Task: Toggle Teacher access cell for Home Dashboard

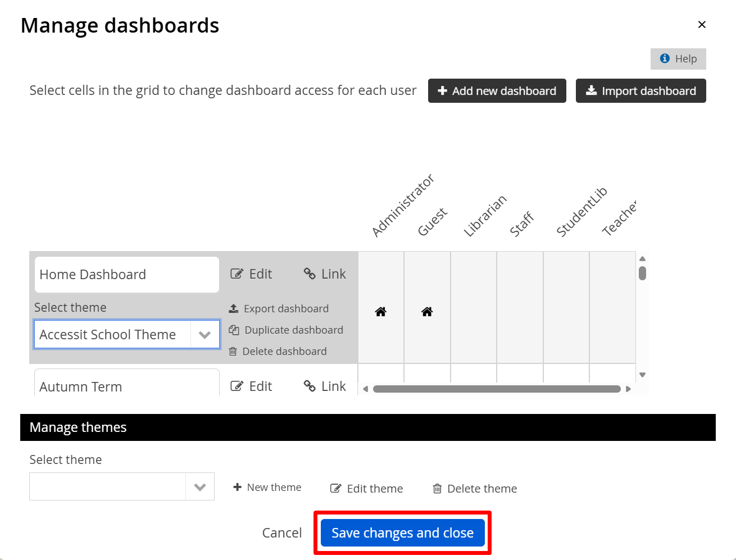Action: [612, 307]
